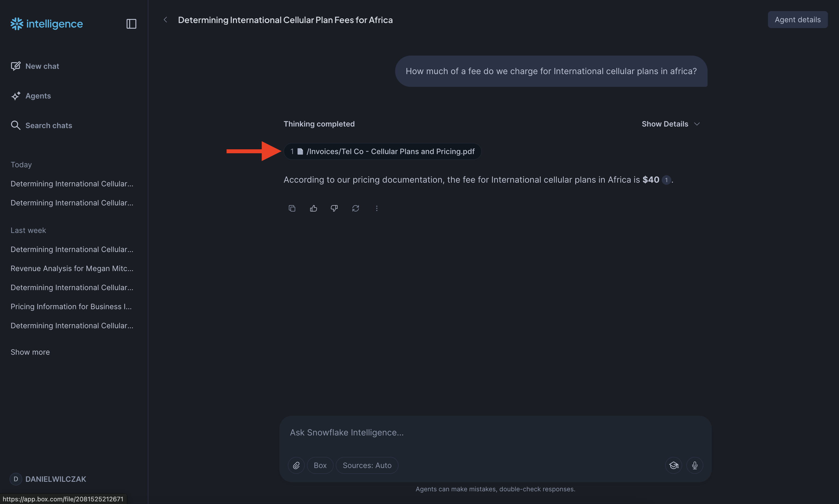Click the attach file paperclip icon
Viewport: 839px width, 504px height.
[x=296, y=465]
